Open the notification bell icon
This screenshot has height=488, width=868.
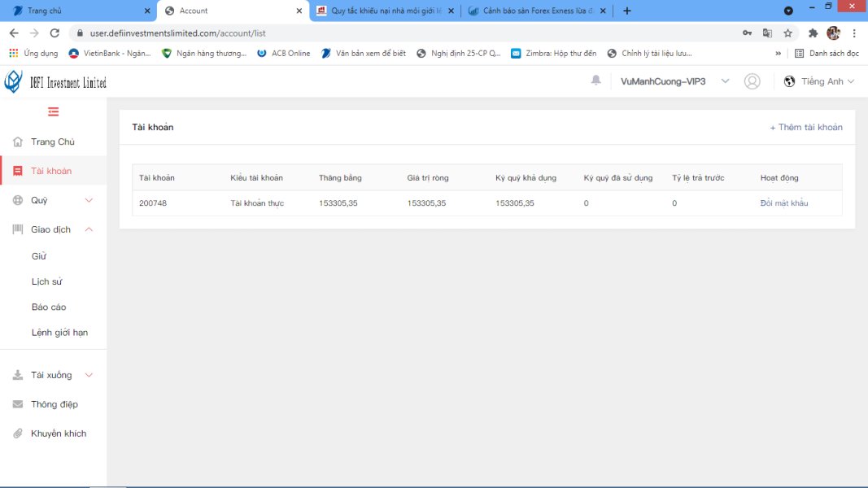click(595, 81)
